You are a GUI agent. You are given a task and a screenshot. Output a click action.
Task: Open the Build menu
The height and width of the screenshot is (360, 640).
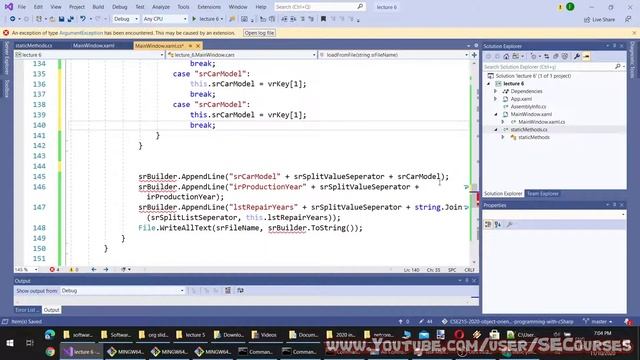tap(98, 7)
